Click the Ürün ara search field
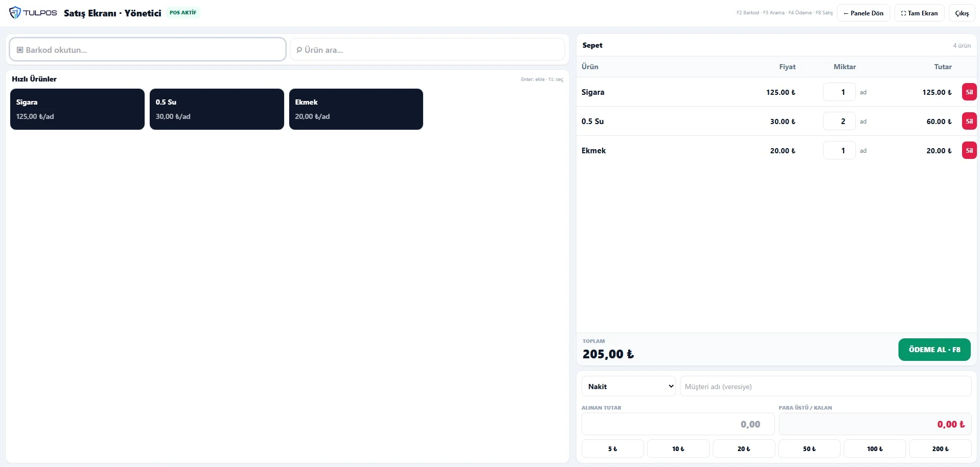 click(x=427, y=50)
